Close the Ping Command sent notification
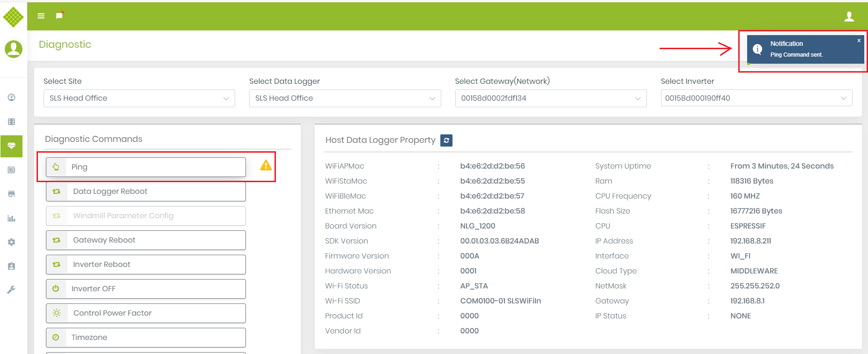This screenshot has height=354, width=868. [859, 41]
